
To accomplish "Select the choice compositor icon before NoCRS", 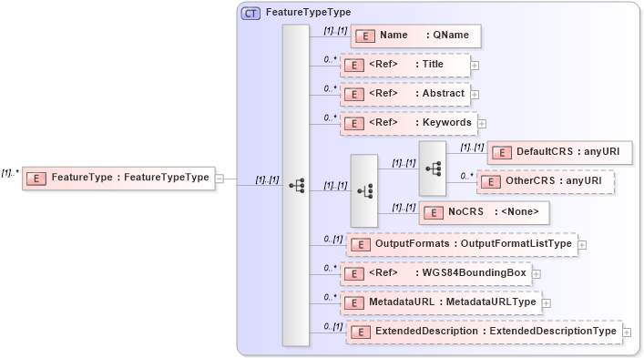I will tap(363, 191).
